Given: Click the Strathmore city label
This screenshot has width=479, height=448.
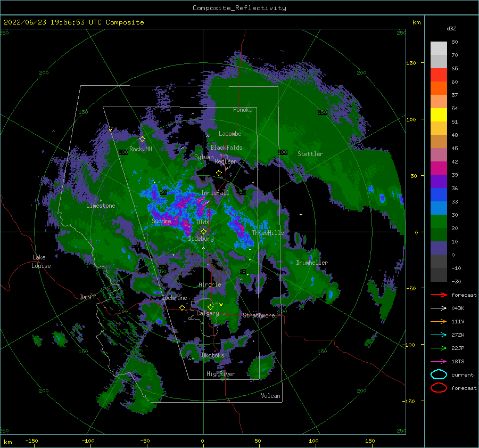Looking at the screenshot, I should [259, 315].
